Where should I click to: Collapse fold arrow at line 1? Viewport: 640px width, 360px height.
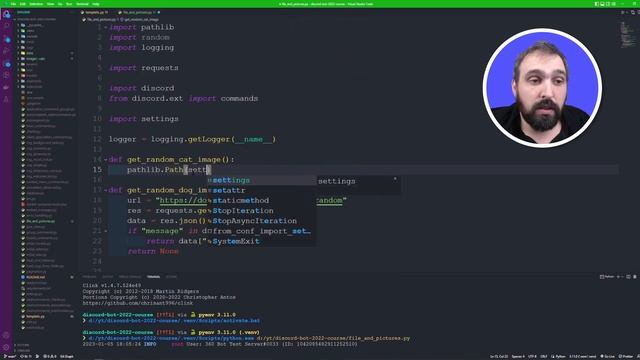coord(106,27)
